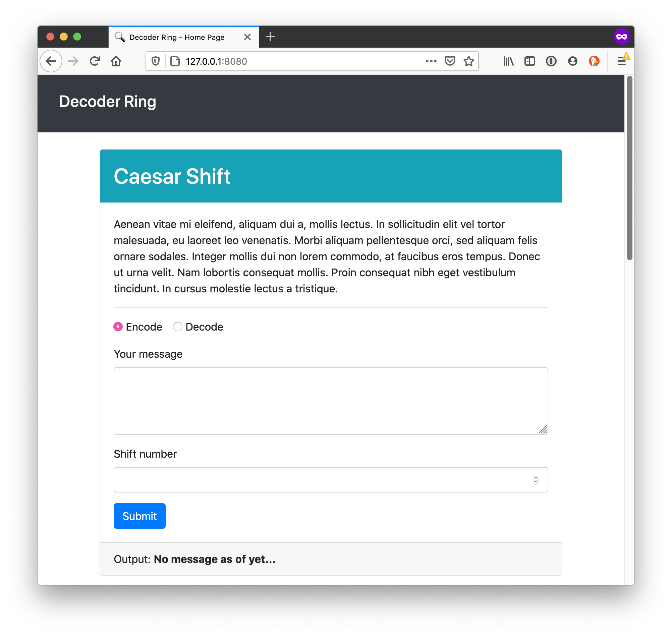Open page actions three-dots menu

431,61
